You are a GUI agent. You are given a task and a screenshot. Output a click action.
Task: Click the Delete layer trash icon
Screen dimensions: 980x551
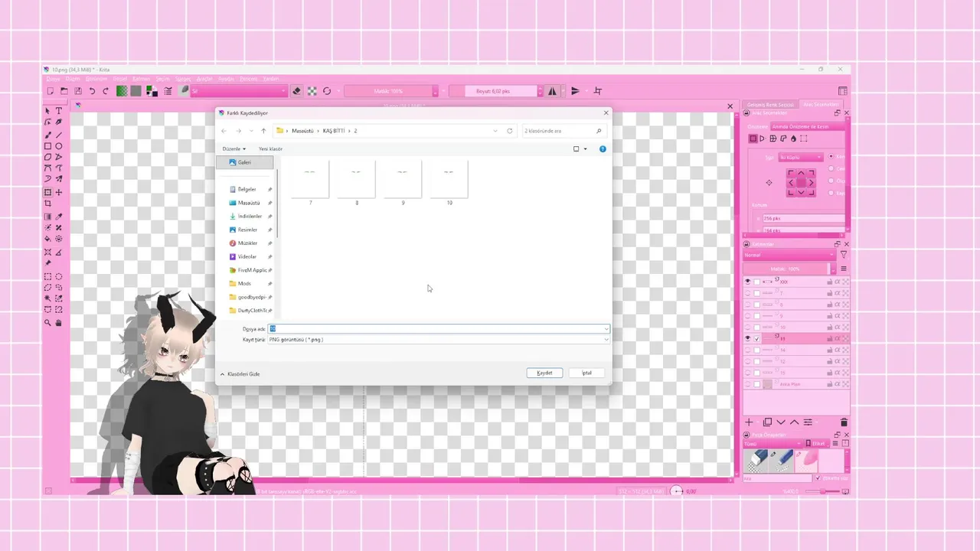click(844, 422)
